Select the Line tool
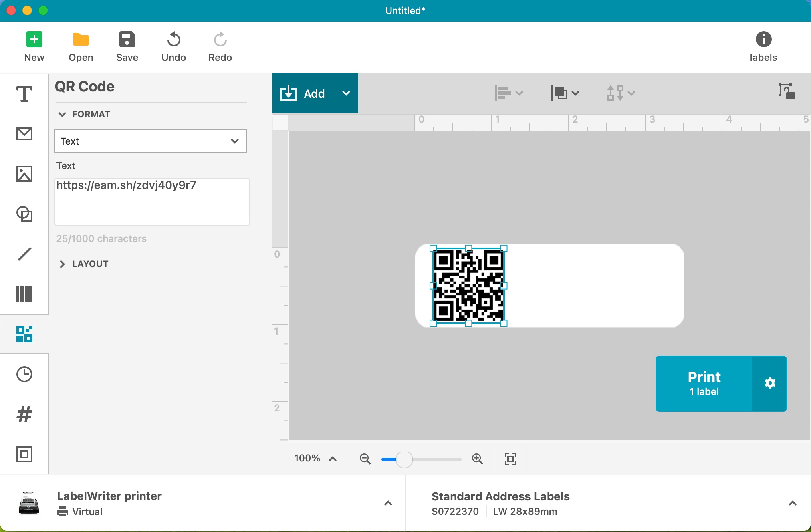This screenshot has width=811, height=532. (24, 254)
